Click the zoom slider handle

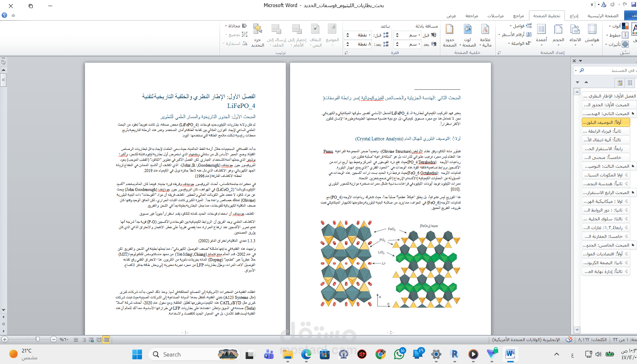click(37, 339)
